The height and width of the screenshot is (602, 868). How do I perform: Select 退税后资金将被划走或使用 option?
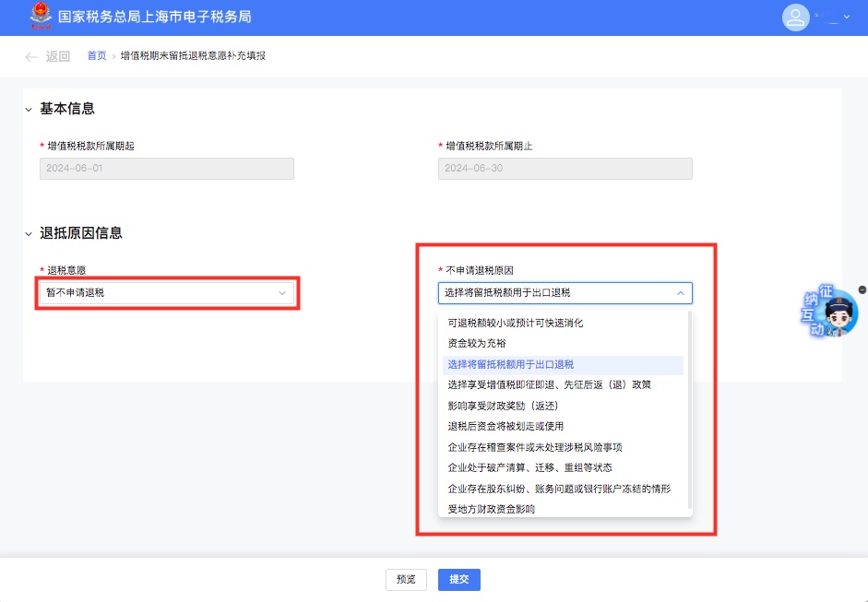pos(505,426)
